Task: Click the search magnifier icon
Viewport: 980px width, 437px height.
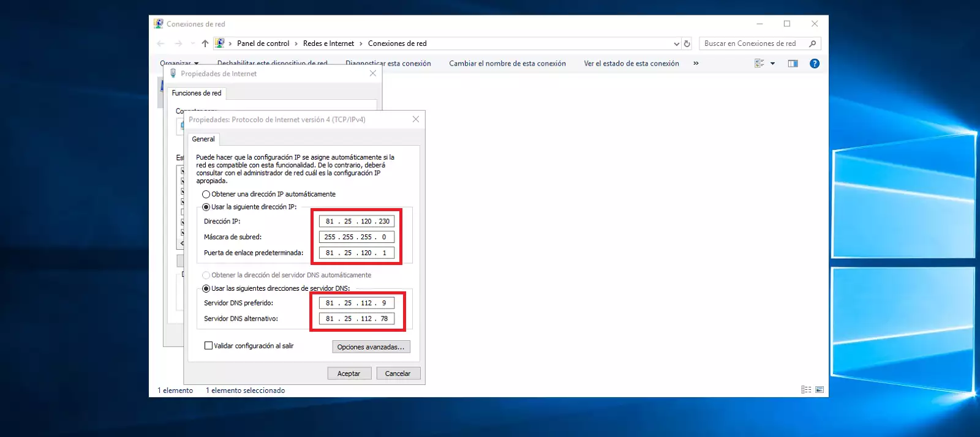Action: coord(812,43)
